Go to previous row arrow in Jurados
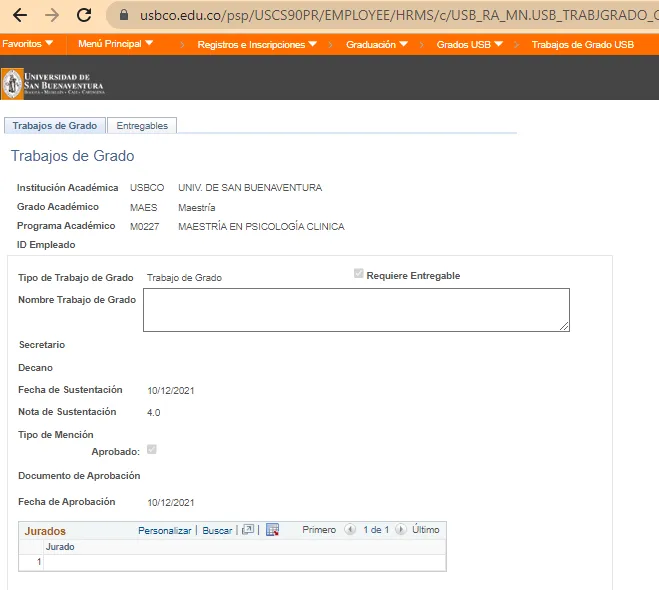Image resolution: width=659 pixels, height=590 pixels. point(349,530)
